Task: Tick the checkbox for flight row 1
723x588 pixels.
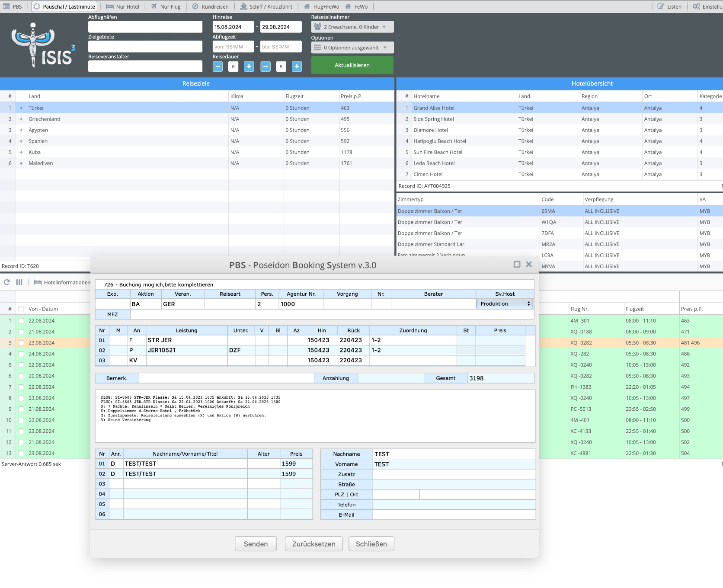Action: pos(21,321)
